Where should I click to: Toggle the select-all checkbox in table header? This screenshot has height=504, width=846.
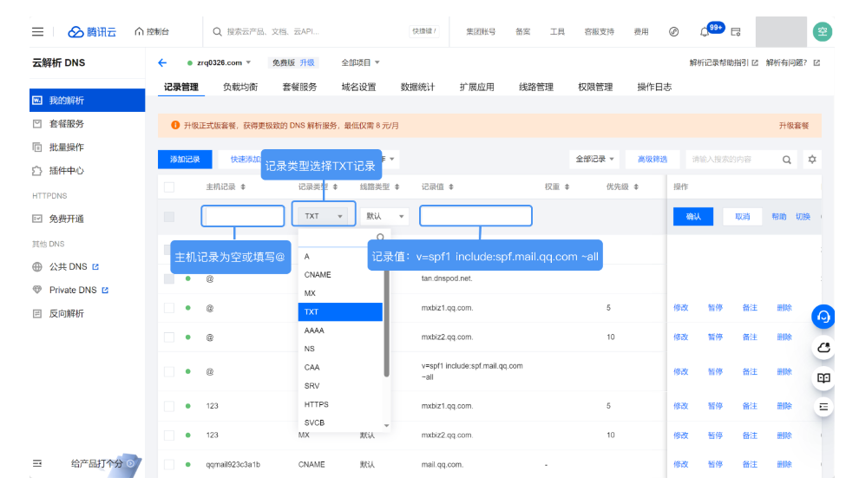point(168,186)
